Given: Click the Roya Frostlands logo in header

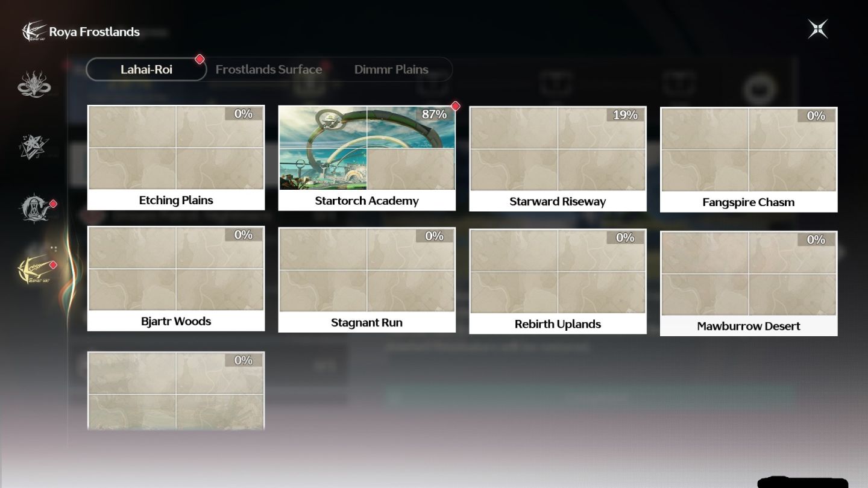Looking at the screenshot, I should pos(34,31).
